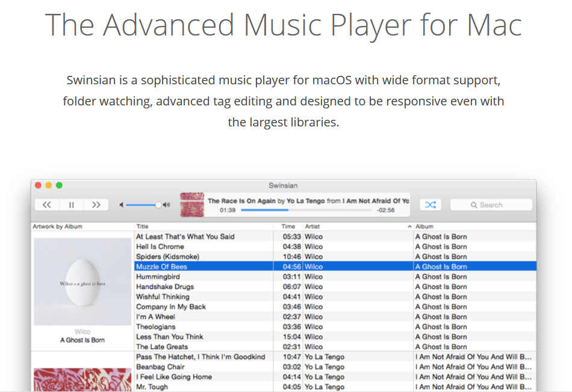Maximize the Swinsian window
Image resolution: width=572 pixels, height=392 pixels.
click(x=59, y=185)
